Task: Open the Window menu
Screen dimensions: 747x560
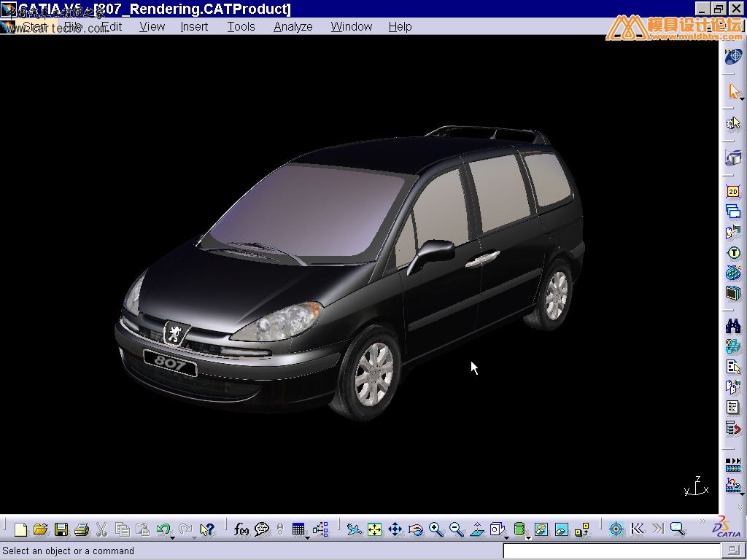Action: coord(352,27)
